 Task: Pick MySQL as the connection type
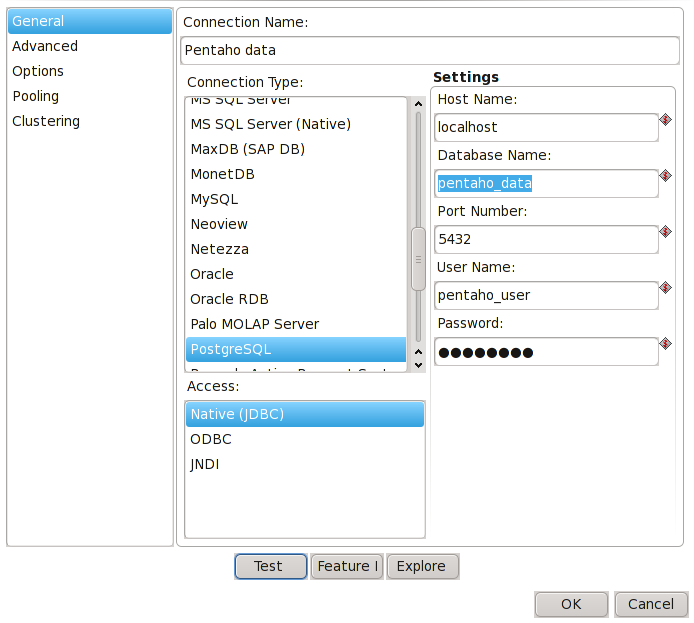click(x=296, y=199)
